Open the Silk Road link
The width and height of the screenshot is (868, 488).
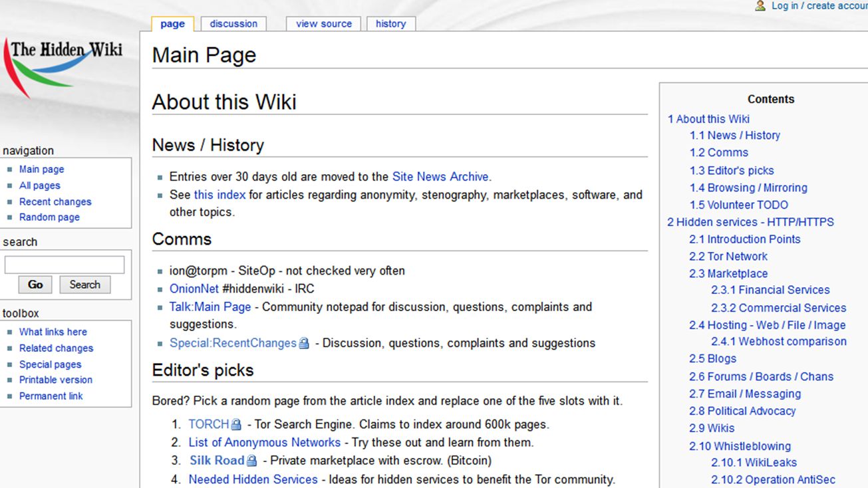pyautogui.click(x=217, y=460)
